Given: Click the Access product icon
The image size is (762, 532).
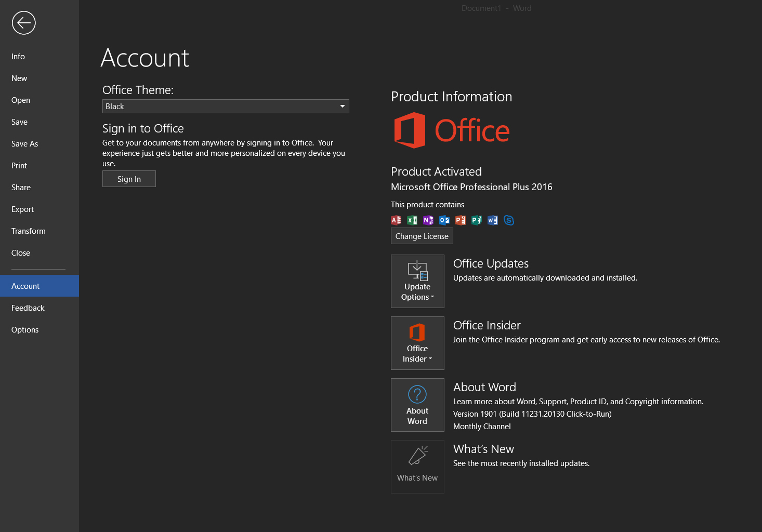Looking at the screenshot, I should (x=396, y=220).
